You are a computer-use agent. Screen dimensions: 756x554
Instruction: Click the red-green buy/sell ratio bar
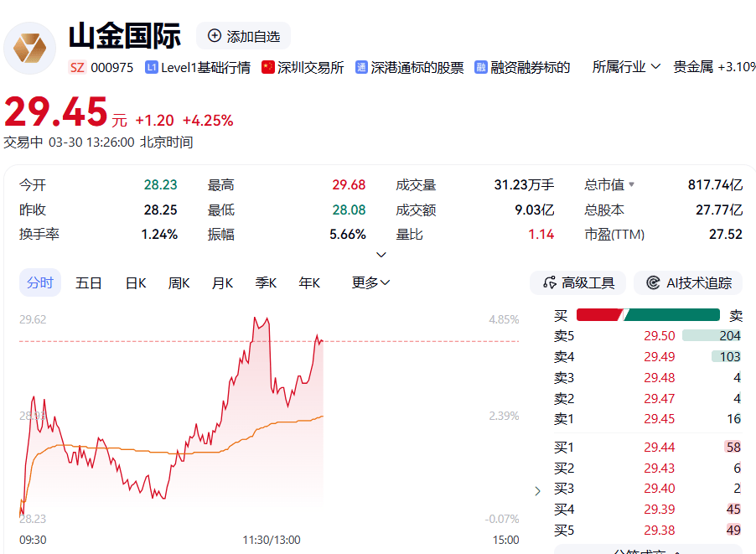650,314
